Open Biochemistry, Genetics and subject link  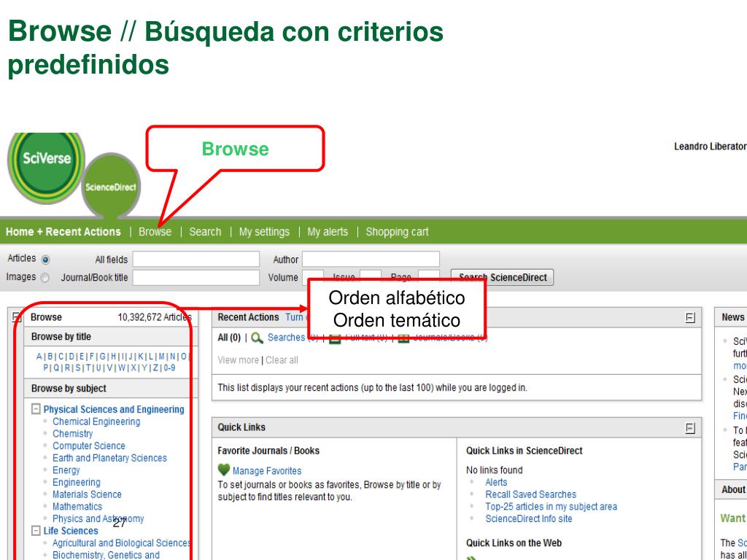106,555
